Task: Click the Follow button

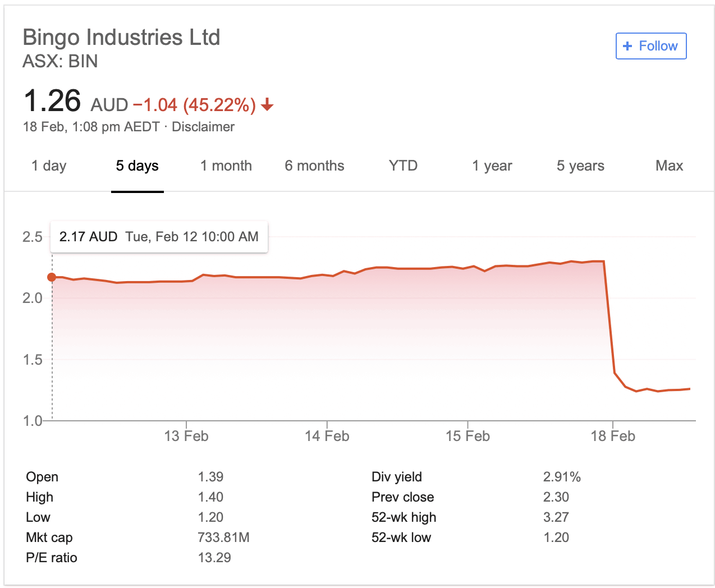Action: coord(651,46)
